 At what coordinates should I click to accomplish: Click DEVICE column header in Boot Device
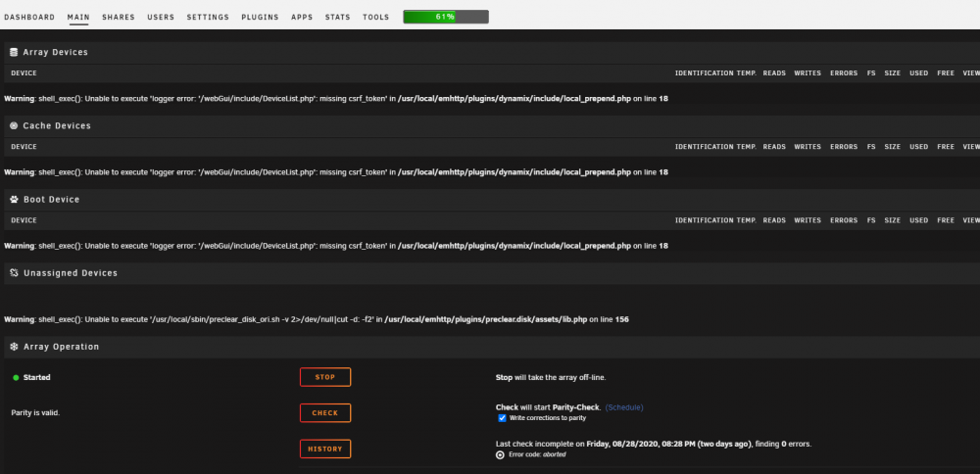pyautogui.click(x=24, y=221)
